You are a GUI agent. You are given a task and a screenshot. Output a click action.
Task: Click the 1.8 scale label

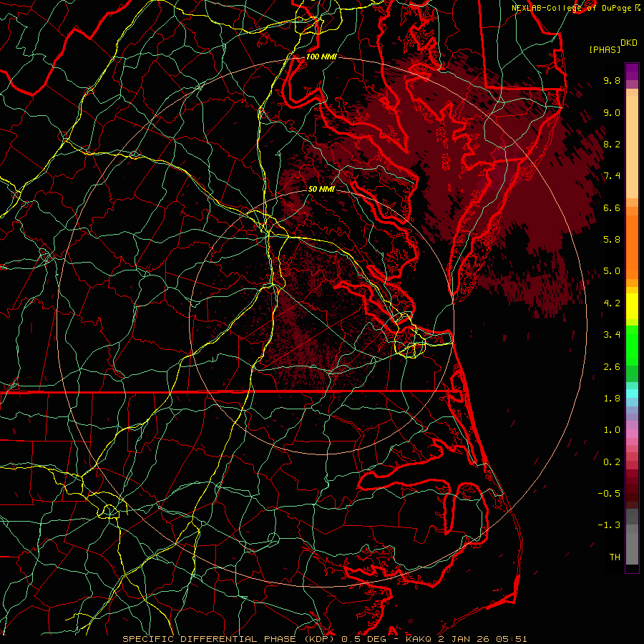[x=612, y=399]
